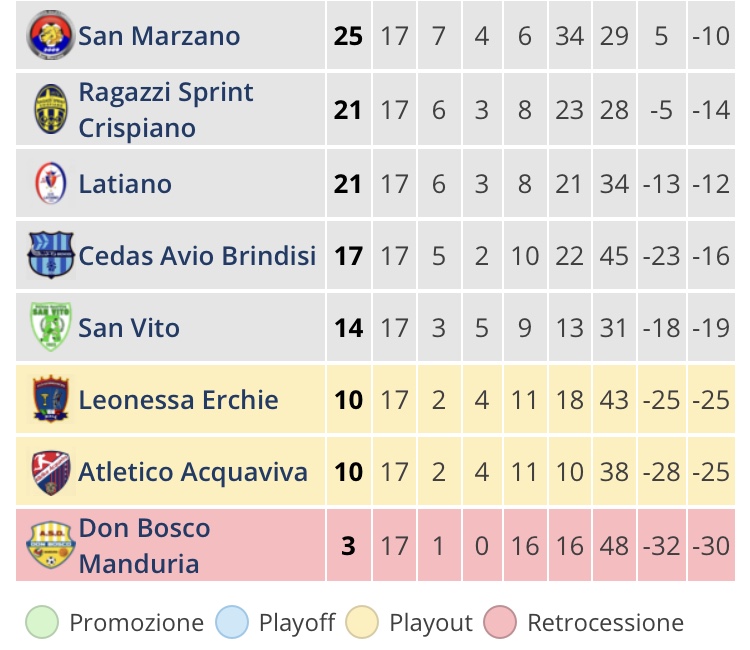Click the Latiano team crest

51,183
